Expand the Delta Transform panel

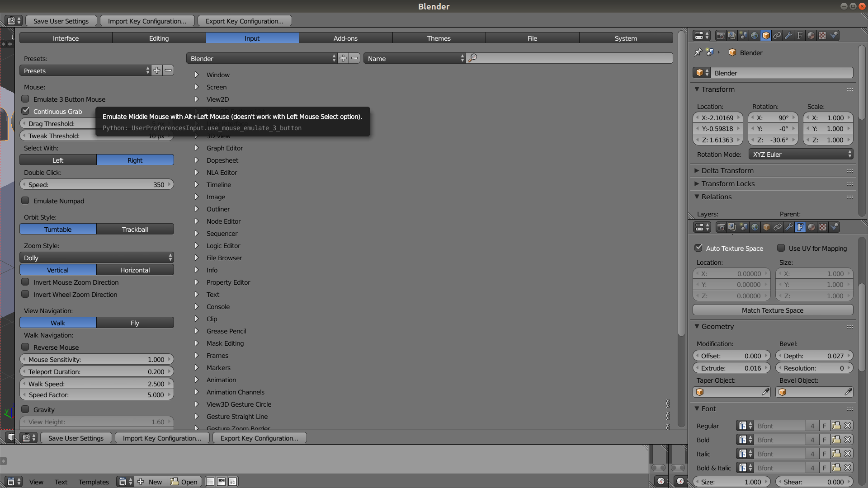click(727, 170)
